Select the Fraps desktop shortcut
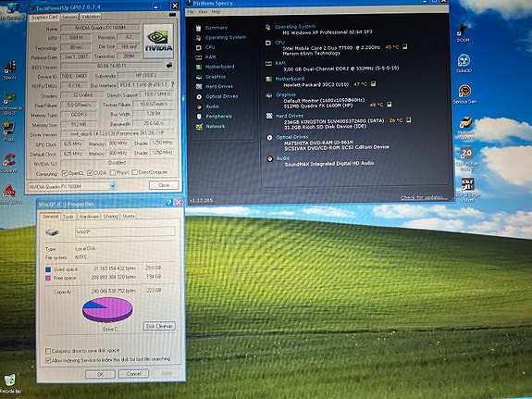The width and height of the screenshot is (532, 399). [9, 131]
